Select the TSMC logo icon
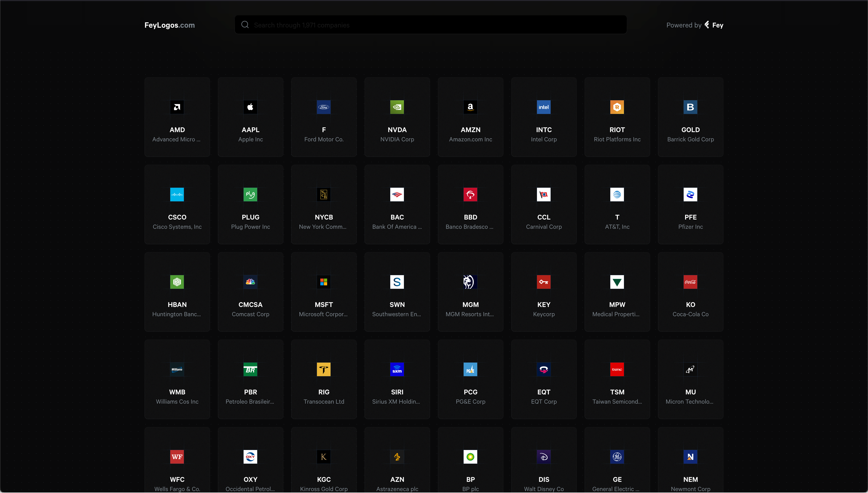This screenshot has height=493, width=868. click(617, 369)
